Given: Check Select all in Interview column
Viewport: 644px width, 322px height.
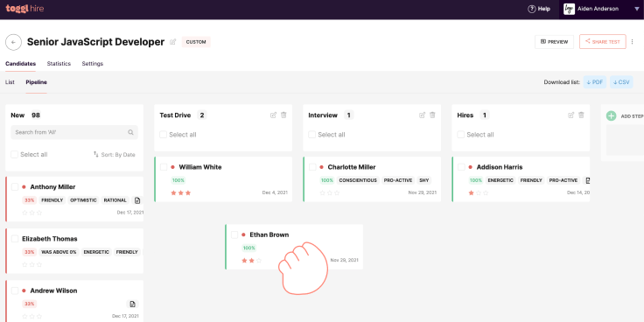Looking at the screenshot, I should 311,135.
